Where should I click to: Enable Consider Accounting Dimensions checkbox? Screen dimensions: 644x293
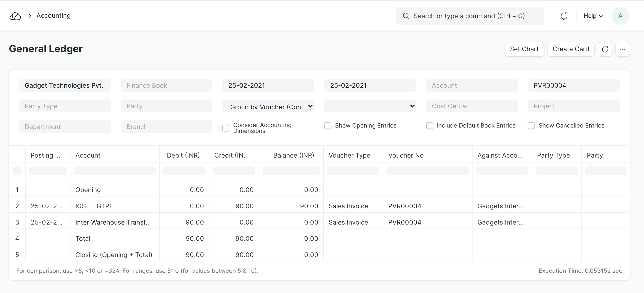coord(225,128)
